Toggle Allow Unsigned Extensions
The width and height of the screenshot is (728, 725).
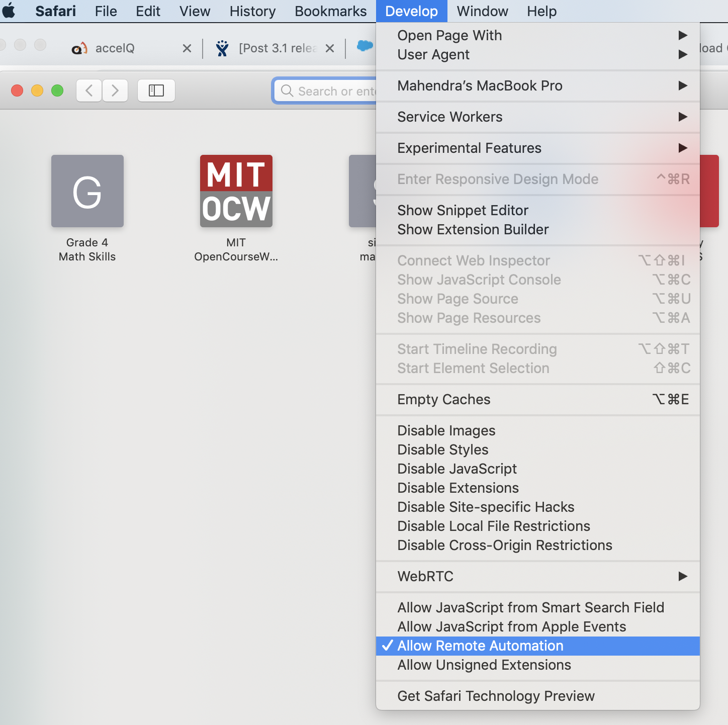(538, 665)
